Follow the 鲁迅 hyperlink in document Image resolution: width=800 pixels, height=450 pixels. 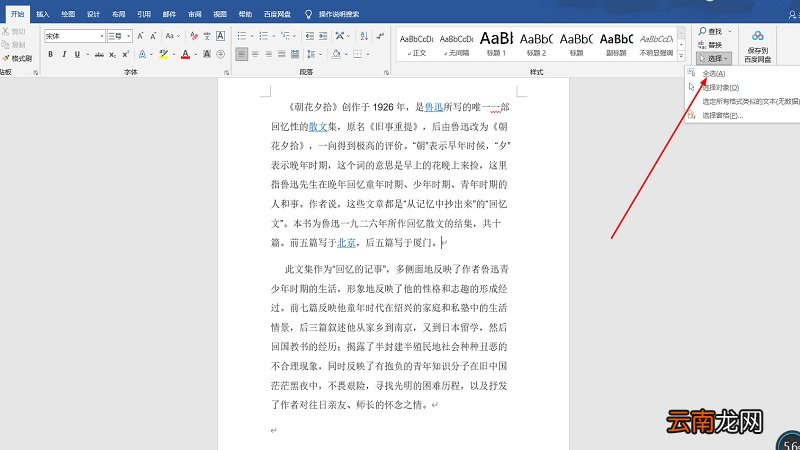point(434,107)
